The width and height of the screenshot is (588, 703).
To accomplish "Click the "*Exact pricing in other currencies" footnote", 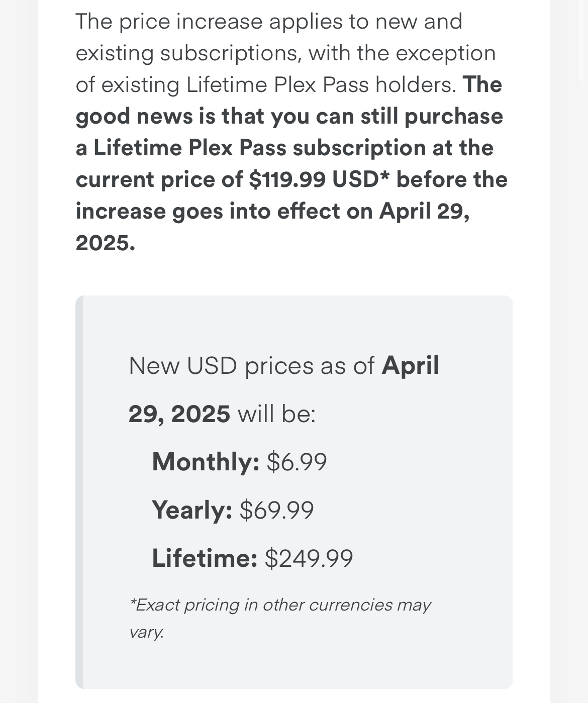I will pyautogui.click(x=279, y=605).
